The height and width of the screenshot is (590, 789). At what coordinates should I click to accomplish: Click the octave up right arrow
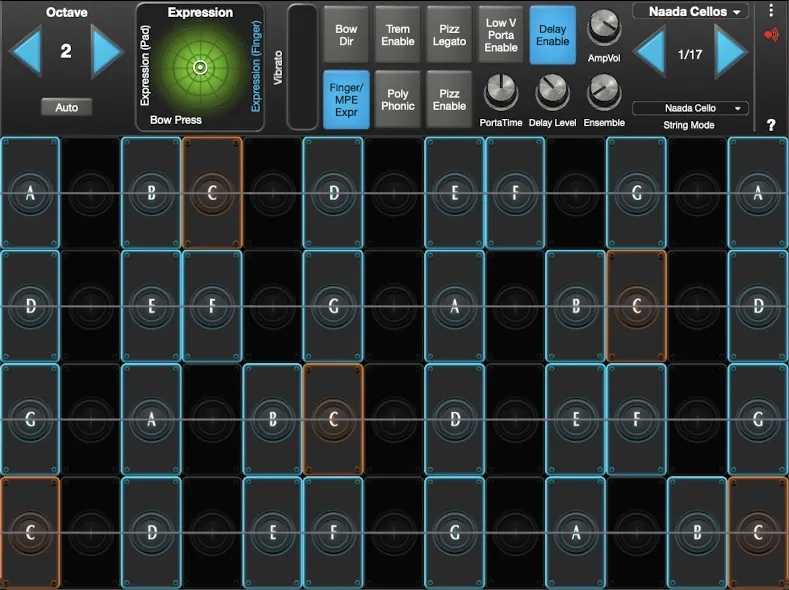pyautogui.click(x=107, y=51)
